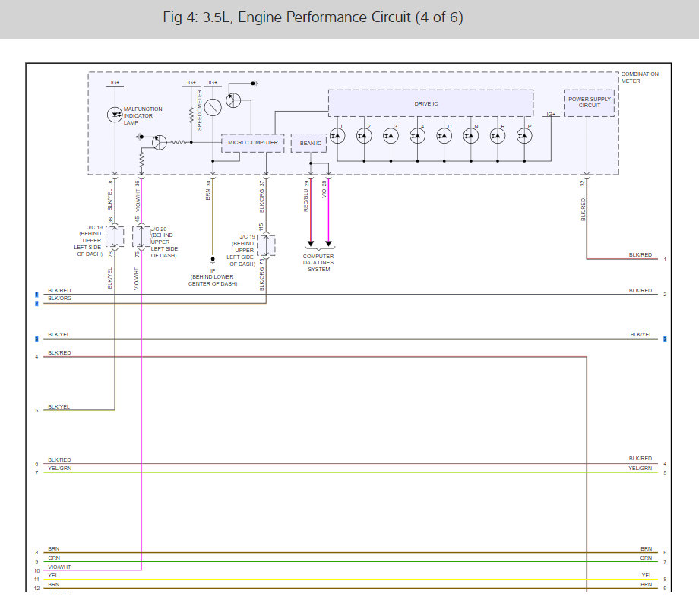This screenshot has height=616, width=699.
Task: Select J/C 19 connector on the BLK/ORG wire
Action: pyautogui.click(x=266, y=245)
